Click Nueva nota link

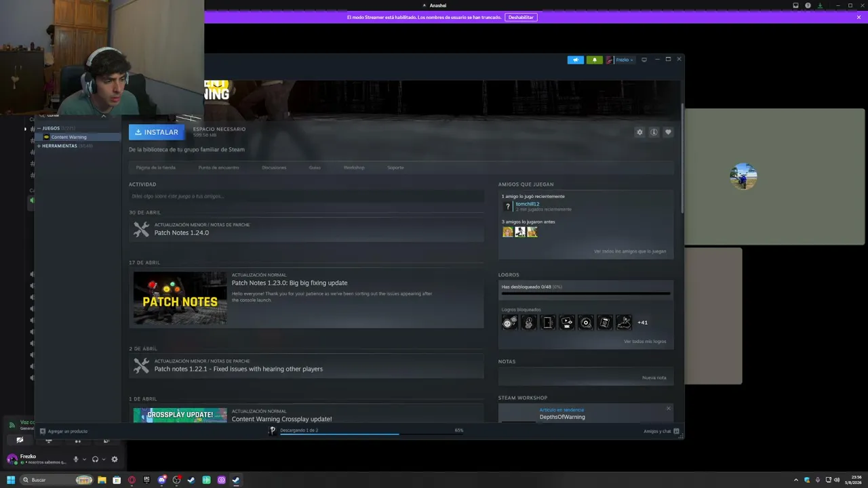(x=654, y=378)
